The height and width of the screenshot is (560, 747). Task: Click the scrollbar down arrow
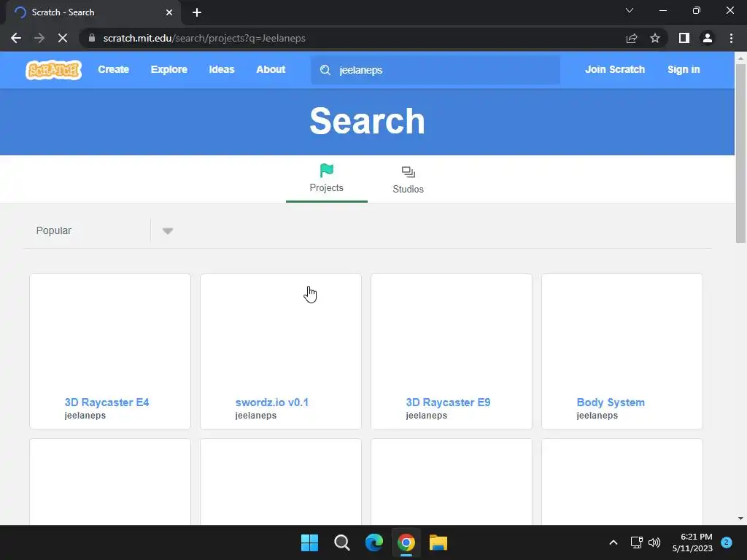click(740, 518)
